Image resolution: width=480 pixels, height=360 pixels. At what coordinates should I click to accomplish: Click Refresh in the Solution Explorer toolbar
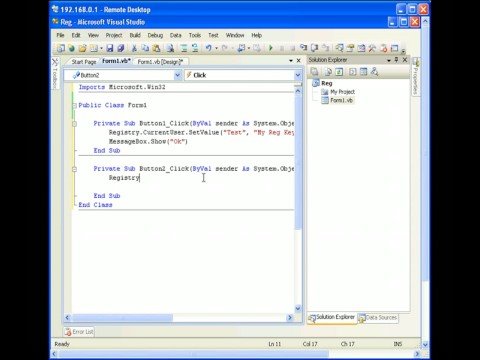coord(339,72)
